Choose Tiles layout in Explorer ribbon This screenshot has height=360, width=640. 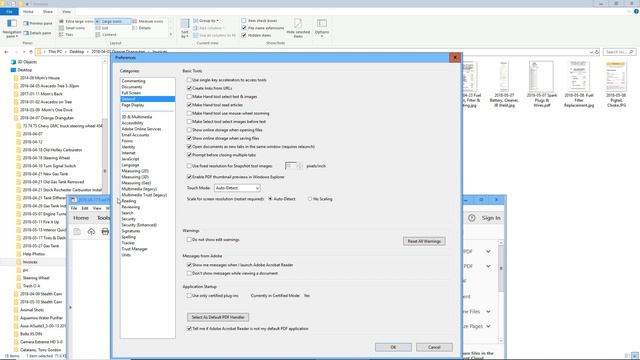click(67, 35)
